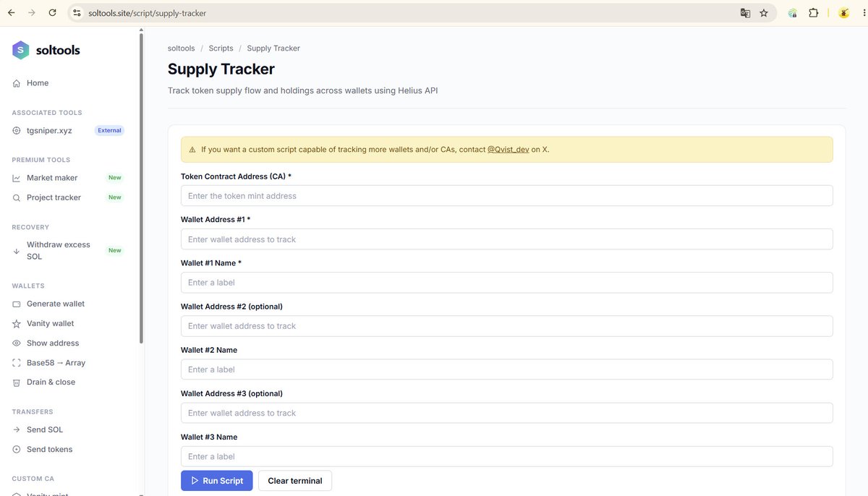This screenshot has height=496, width=868.
Task: Click the Run Script button
Action: point(217,481)
